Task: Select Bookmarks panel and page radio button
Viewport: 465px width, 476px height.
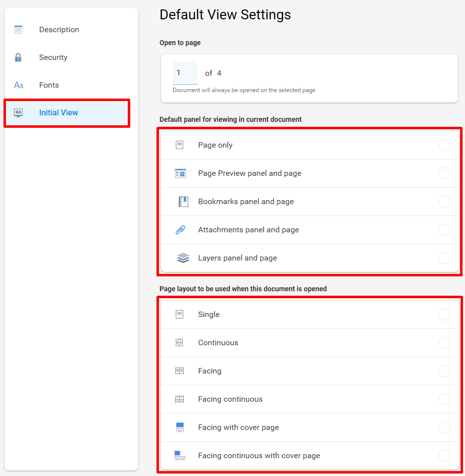Action: 444,202
